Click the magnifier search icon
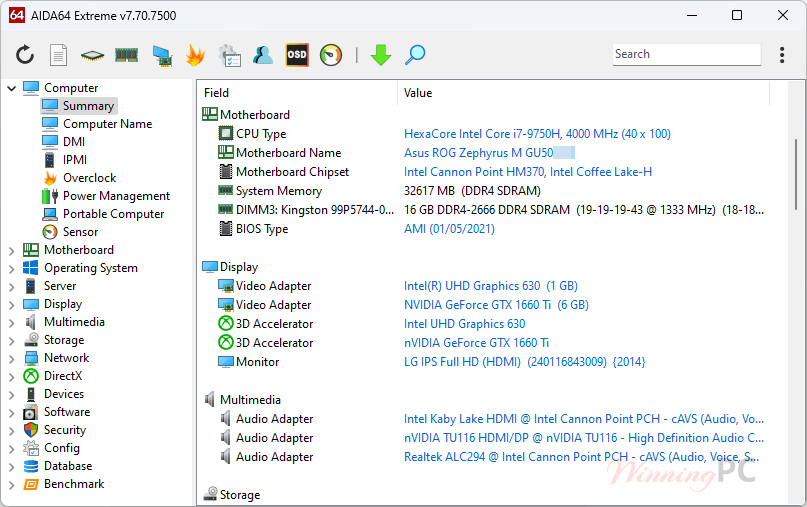807x507 pixels. tap(415, 55)
